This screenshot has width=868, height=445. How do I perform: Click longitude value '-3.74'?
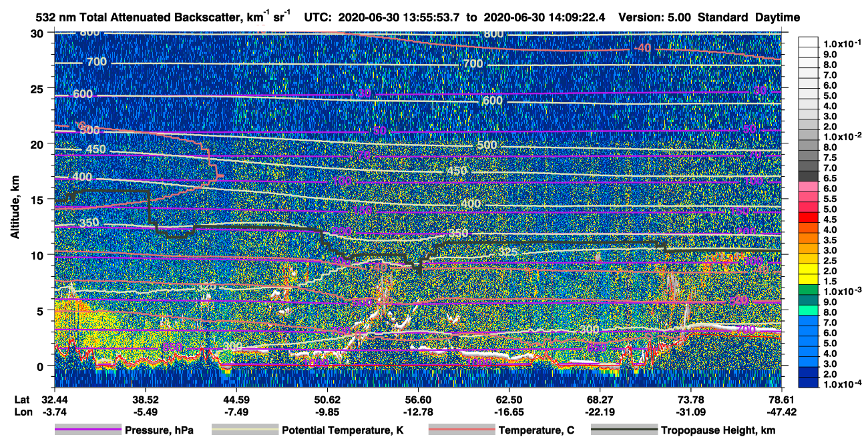[x=53, y=412]
